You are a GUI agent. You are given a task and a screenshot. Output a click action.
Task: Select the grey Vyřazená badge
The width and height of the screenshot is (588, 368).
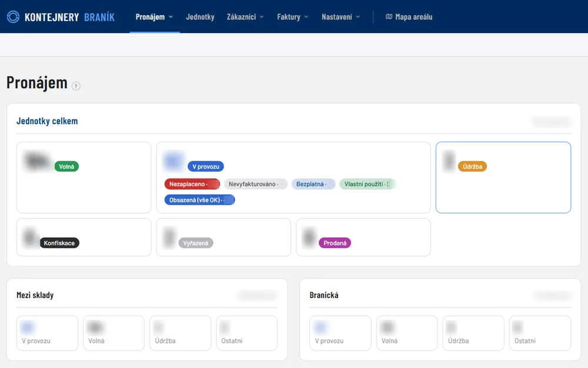click(196, 243)
